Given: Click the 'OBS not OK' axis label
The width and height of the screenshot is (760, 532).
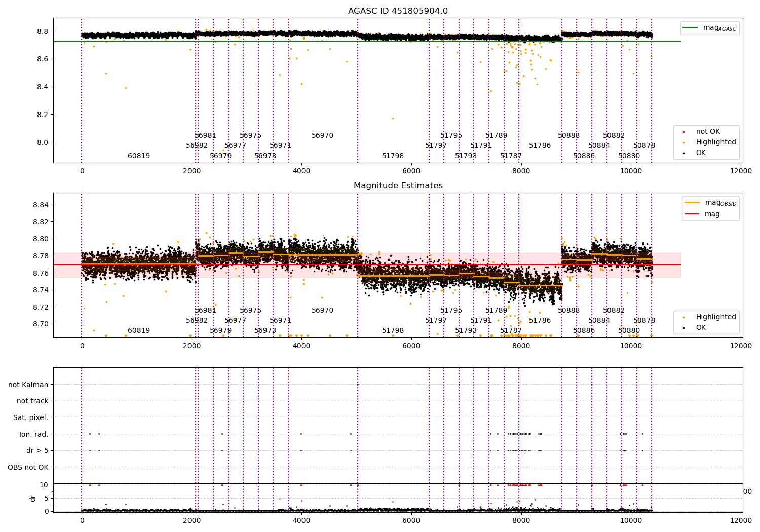Looking at the screenshot, I should [x=28, y=467].
